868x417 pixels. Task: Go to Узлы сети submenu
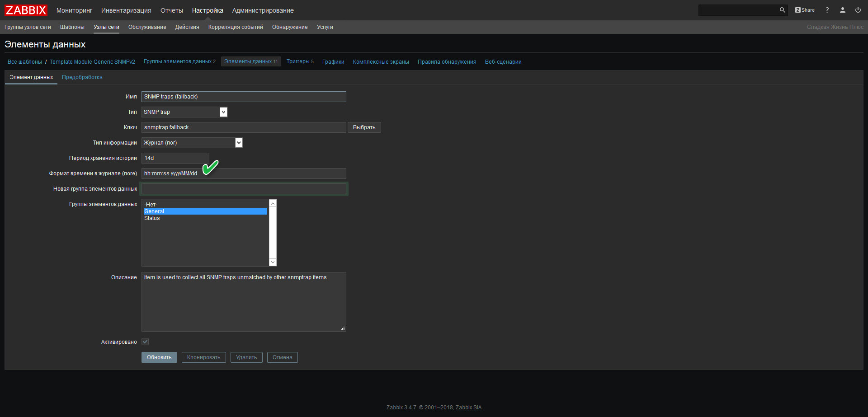tap(106, 27)
